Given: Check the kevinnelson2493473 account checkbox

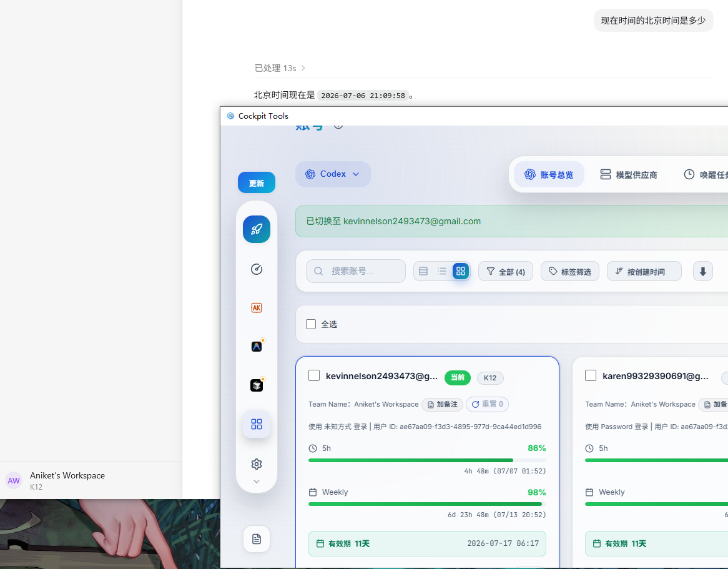Looking at the screenshot, I should point(314,375).
